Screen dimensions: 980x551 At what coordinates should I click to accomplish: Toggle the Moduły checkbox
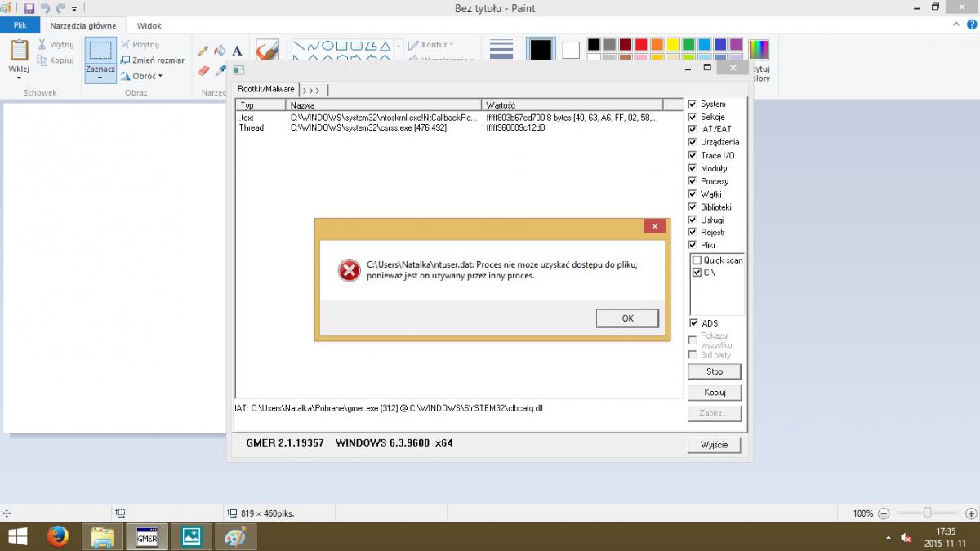pyautogui.click(x=693, y=168)
